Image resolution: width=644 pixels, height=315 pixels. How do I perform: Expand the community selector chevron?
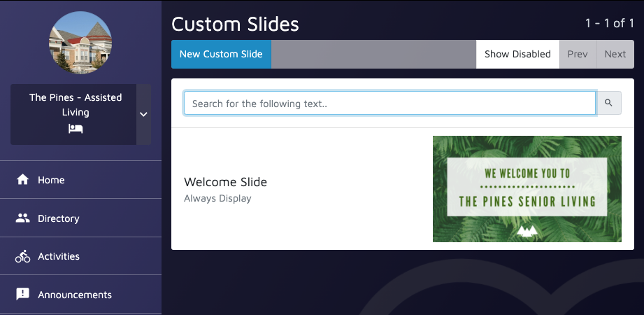point(143,114)
